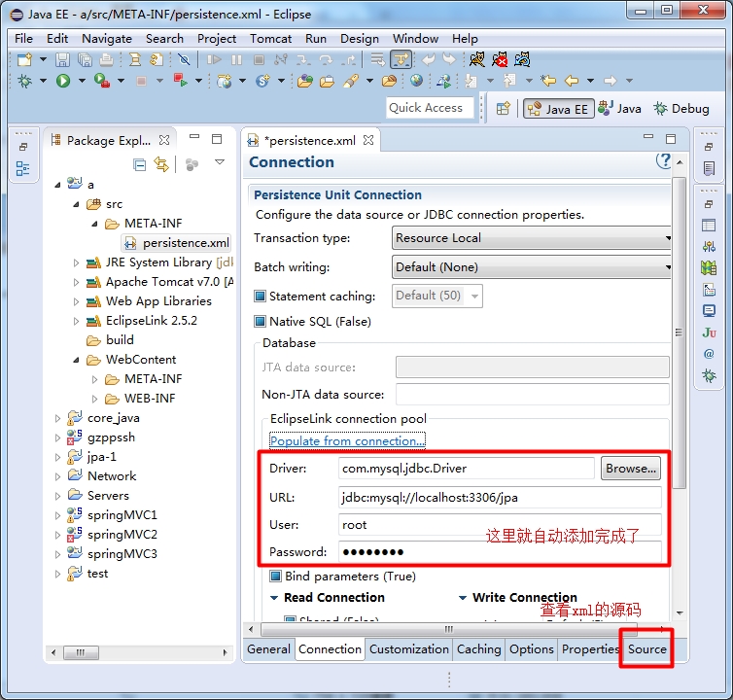The height and width of the screenshot is (700, 733).
Task: Open the Statement caching Default (50) dropdown
Action: click(x=437, y=296)
